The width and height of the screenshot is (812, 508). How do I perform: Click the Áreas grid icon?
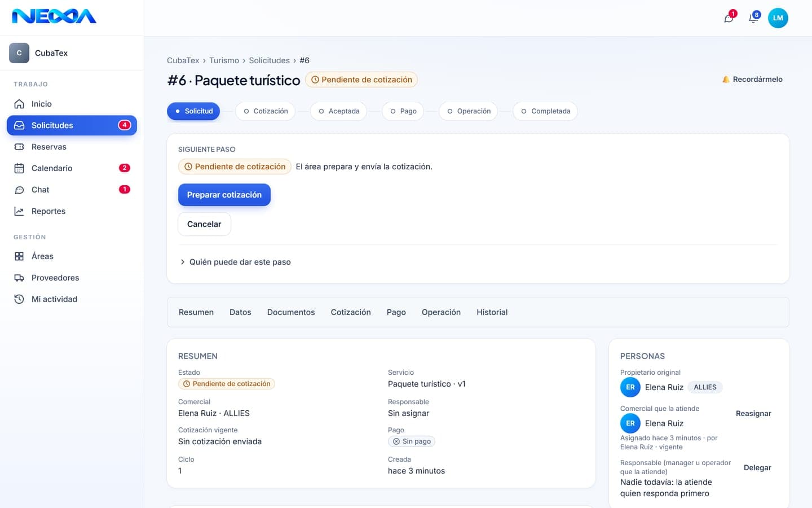pos(19,256)
